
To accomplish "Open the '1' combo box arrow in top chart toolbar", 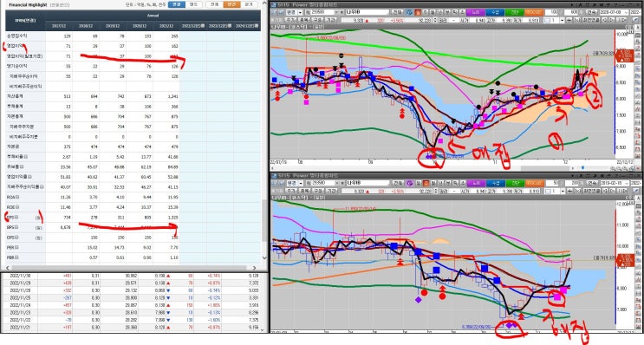I will 562,20.
